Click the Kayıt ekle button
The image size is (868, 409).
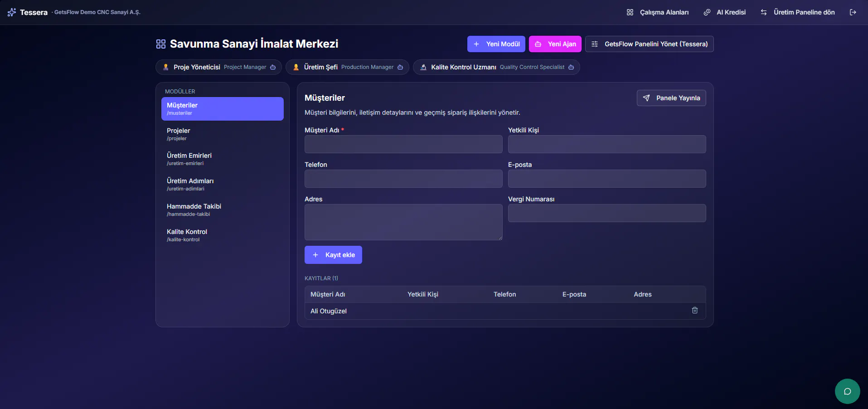(333, 255)
